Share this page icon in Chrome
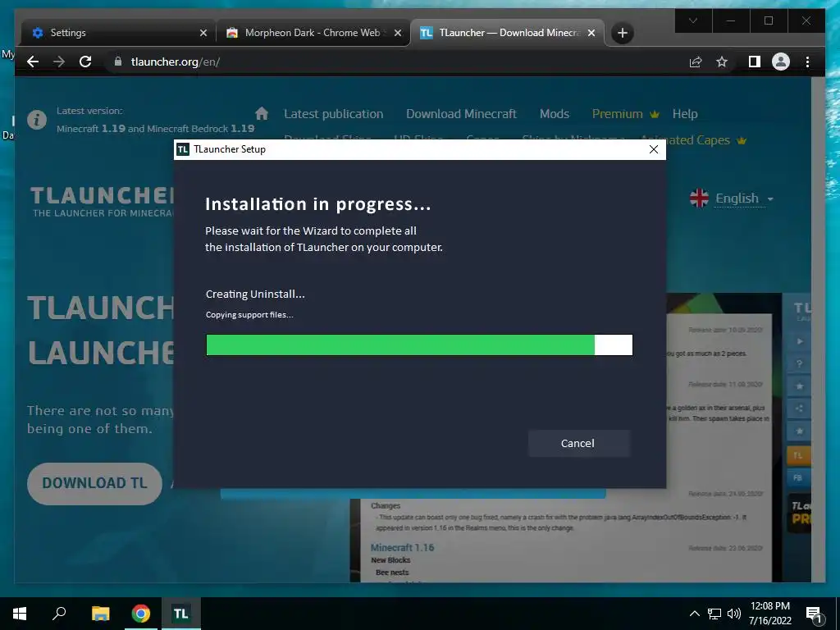840x630 pixels. point(696,62)
